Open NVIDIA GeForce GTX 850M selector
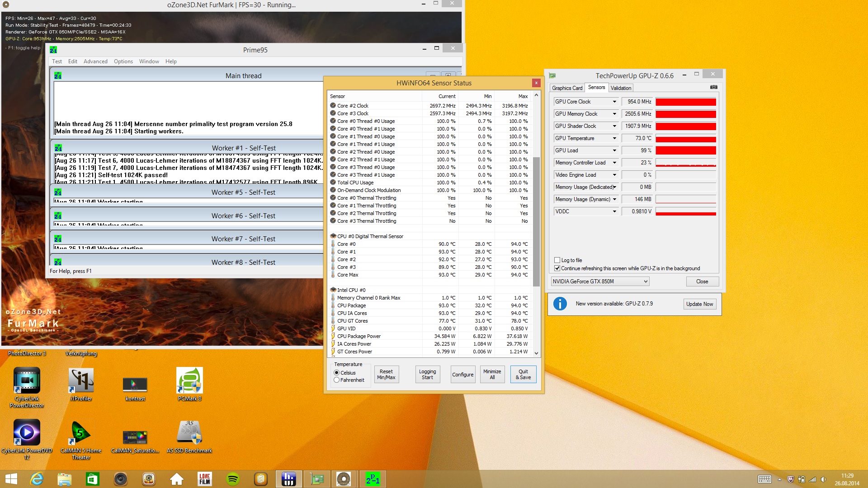 pyautogui.click(x=600, y=282)
